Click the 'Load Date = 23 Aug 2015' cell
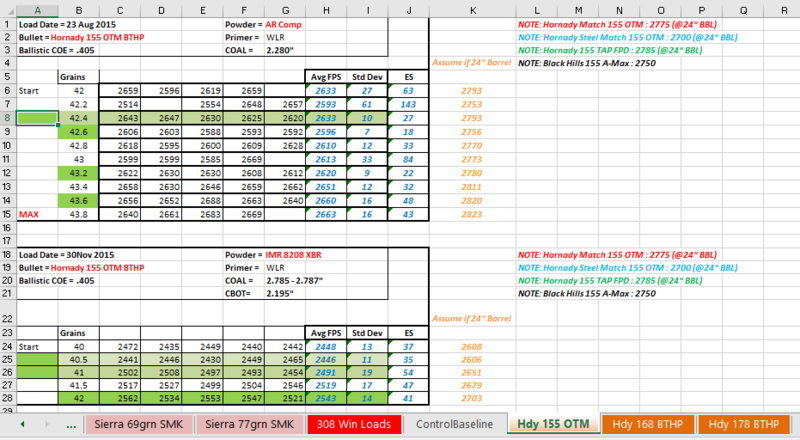The height and width of the screenshot is (440, 800). pyautogui.click(x=67, y=25)
